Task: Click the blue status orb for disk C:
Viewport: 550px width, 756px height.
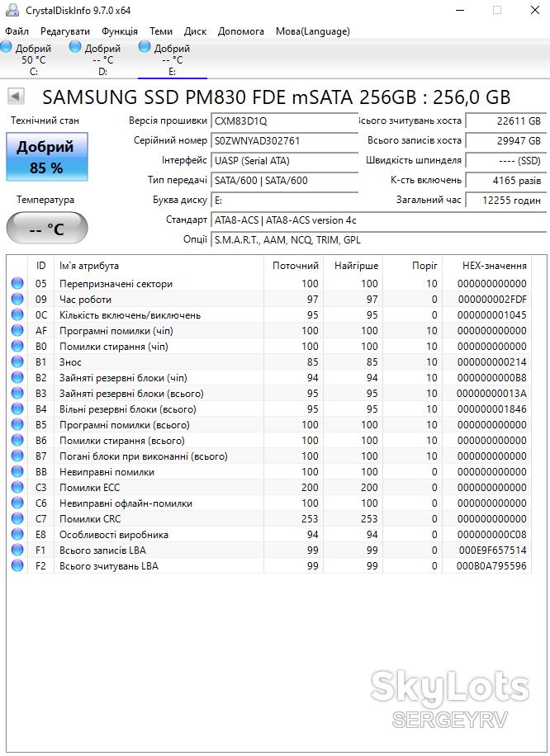Action: point(6,46)
